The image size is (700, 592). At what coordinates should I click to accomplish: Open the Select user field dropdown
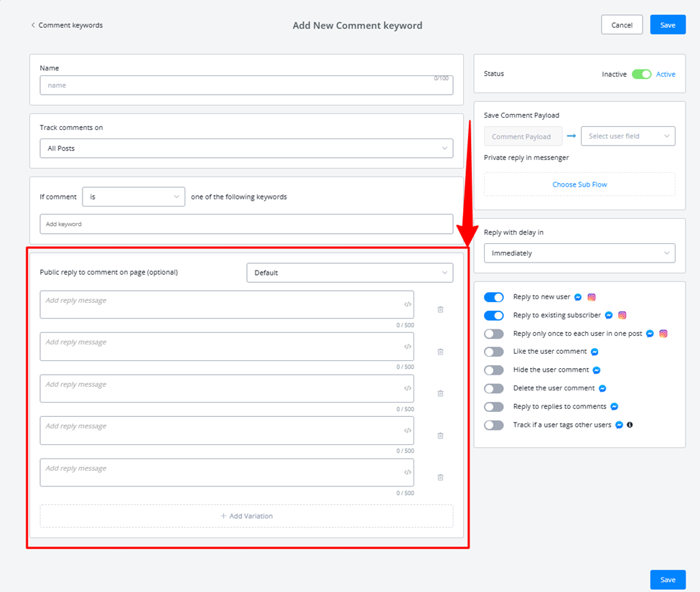click(627, 136)
